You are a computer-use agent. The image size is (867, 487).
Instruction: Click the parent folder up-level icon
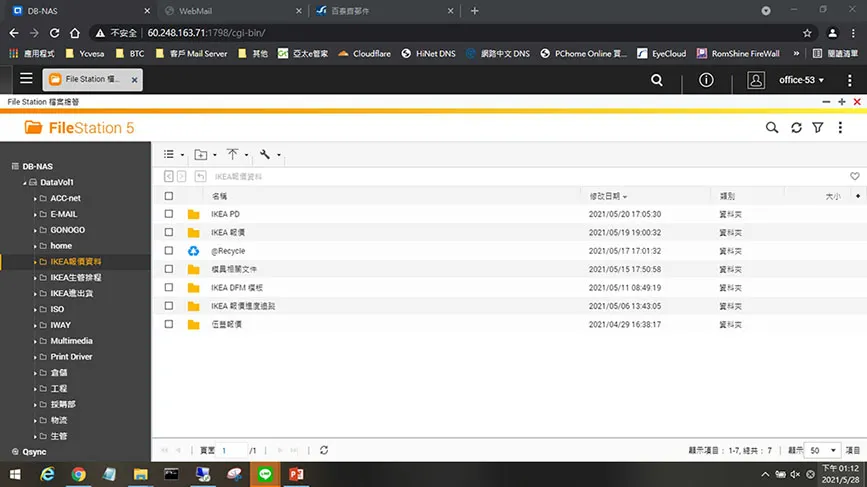pos(200,176)
